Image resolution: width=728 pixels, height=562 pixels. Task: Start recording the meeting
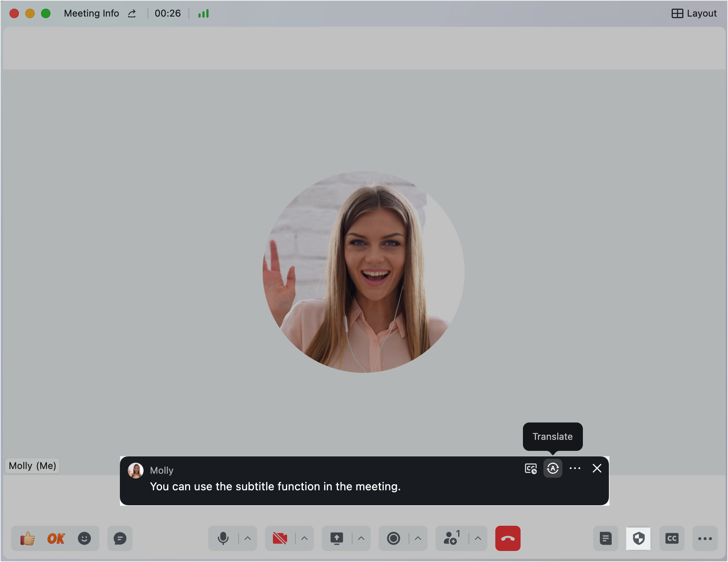pyautogui.click(x=393, y=538)
